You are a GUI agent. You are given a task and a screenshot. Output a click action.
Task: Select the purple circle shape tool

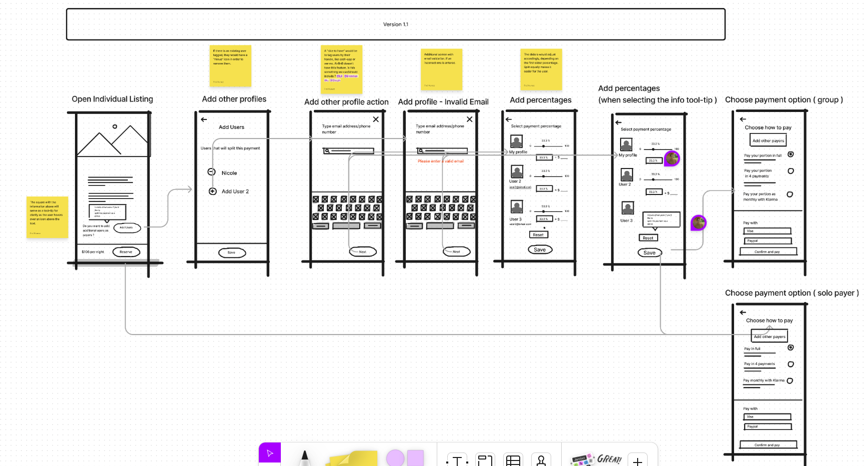395,457
